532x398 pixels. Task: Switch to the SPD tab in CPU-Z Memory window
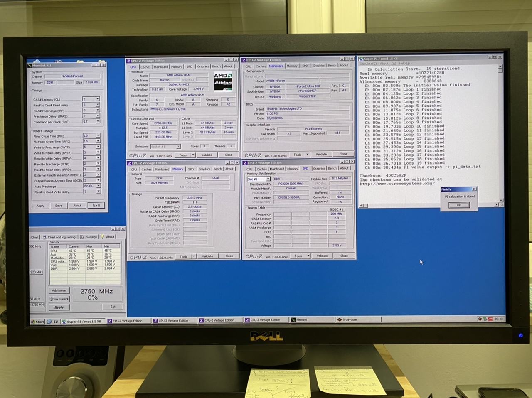coord(191,169)
